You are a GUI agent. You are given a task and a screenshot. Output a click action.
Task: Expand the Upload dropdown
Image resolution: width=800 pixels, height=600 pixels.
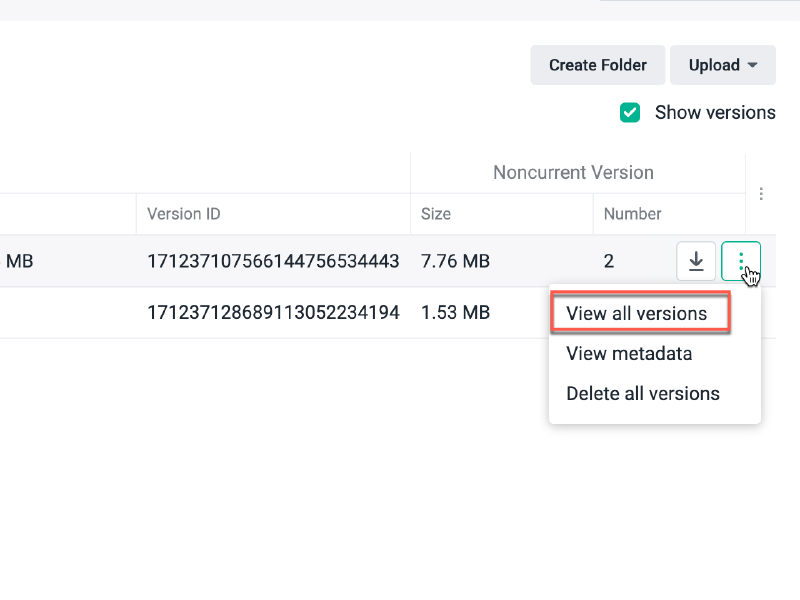tap(722, 65)
